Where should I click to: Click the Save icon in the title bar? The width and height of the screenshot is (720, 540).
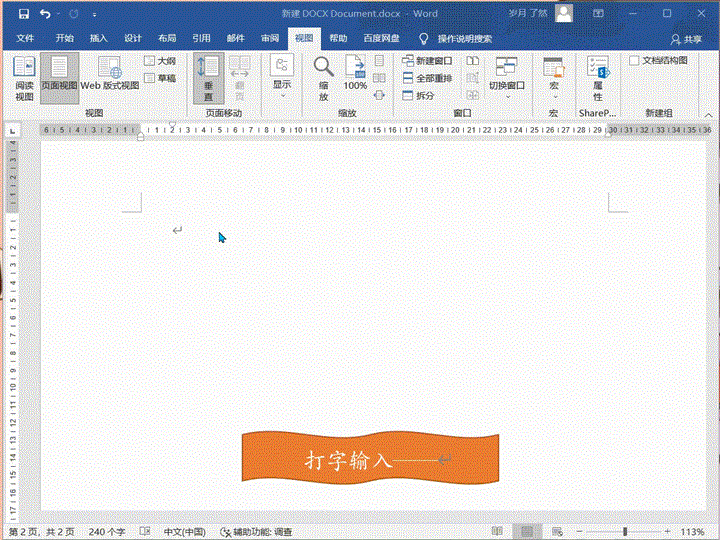(20, 14)
